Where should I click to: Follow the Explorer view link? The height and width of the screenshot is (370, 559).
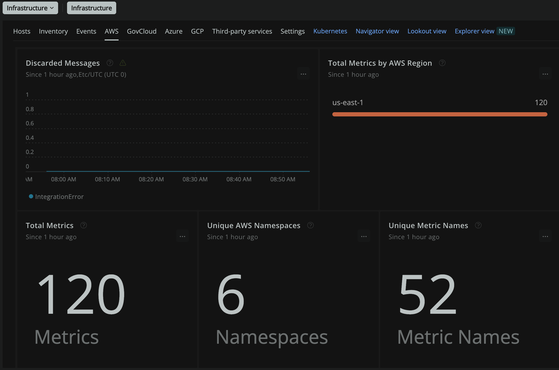[475, 31]
